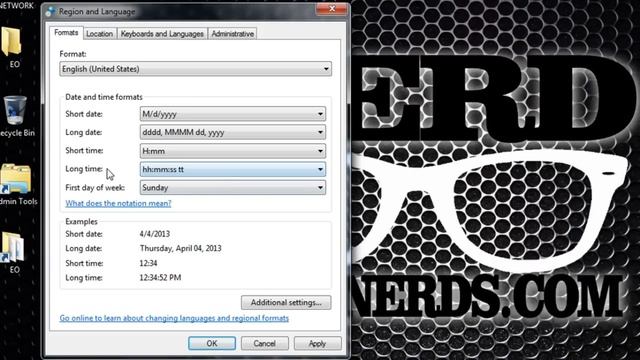640x360 pixels.
Task: Open Additional settings button
Action: click(x=286, y=302)
